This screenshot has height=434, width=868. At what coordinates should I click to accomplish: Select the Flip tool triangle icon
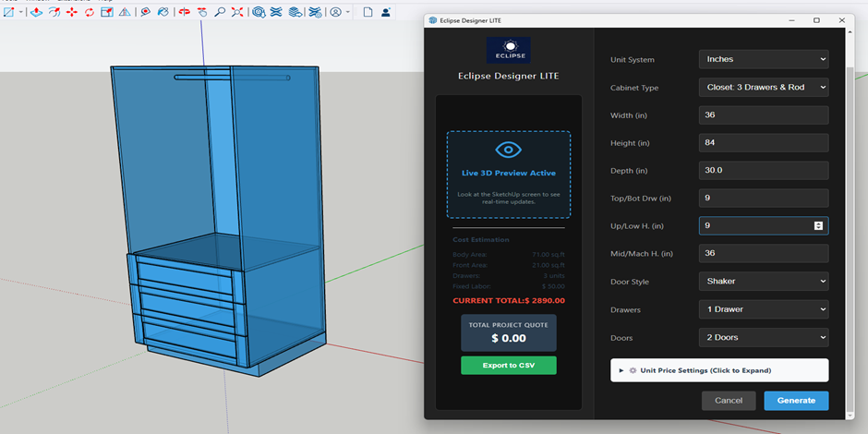125,12
